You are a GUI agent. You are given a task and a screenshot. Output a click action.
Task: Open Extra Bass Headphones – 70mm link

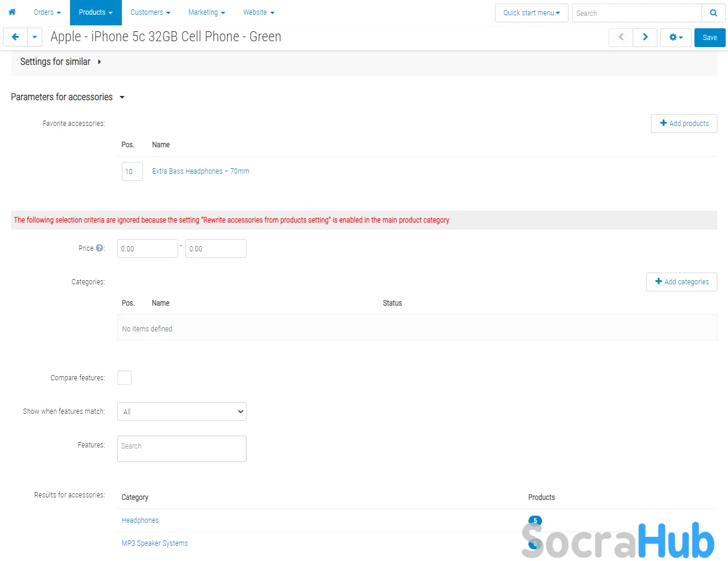[201, 171]
